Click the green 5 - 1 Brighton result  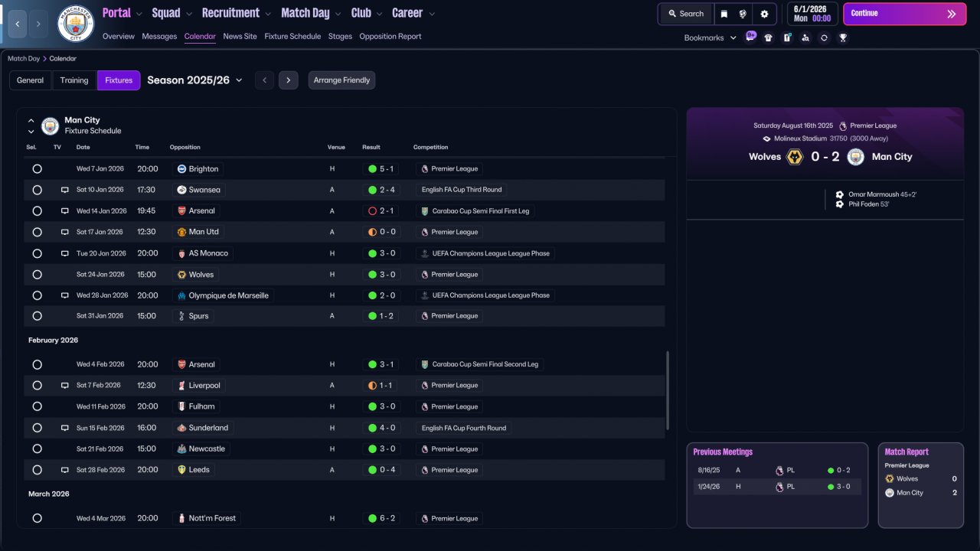381,169
